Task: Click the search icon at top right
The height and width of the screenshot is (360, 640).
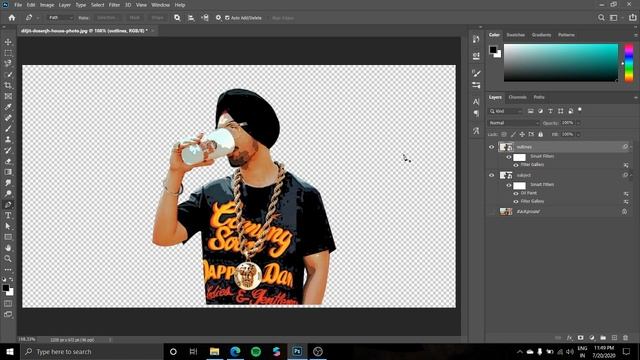Action: (x=601, y=18)
